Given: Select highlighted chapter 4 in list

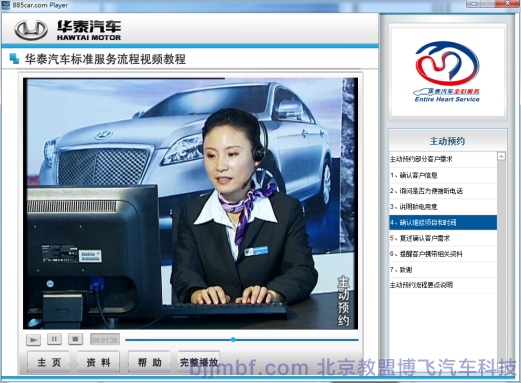Looking at the screenshot, I should click(x=443, y=222).
